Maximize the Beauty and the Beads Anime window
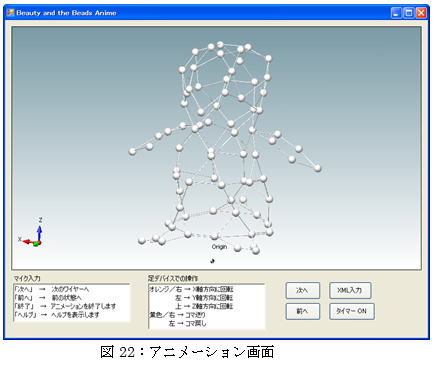This screenshot has width=436, height=367. 408,13
